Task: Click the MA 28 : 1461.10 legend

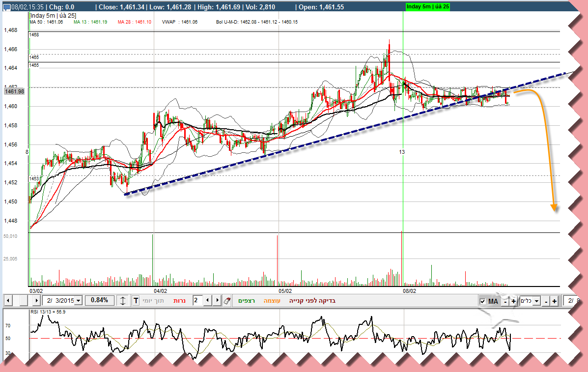Action: pos(134,22)
